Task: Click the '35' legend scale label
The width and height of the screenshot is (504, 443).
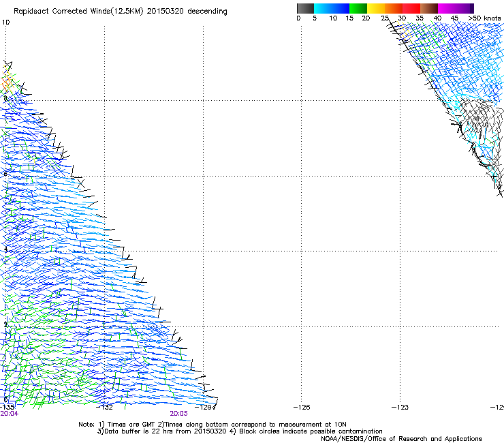Action: 420,18
